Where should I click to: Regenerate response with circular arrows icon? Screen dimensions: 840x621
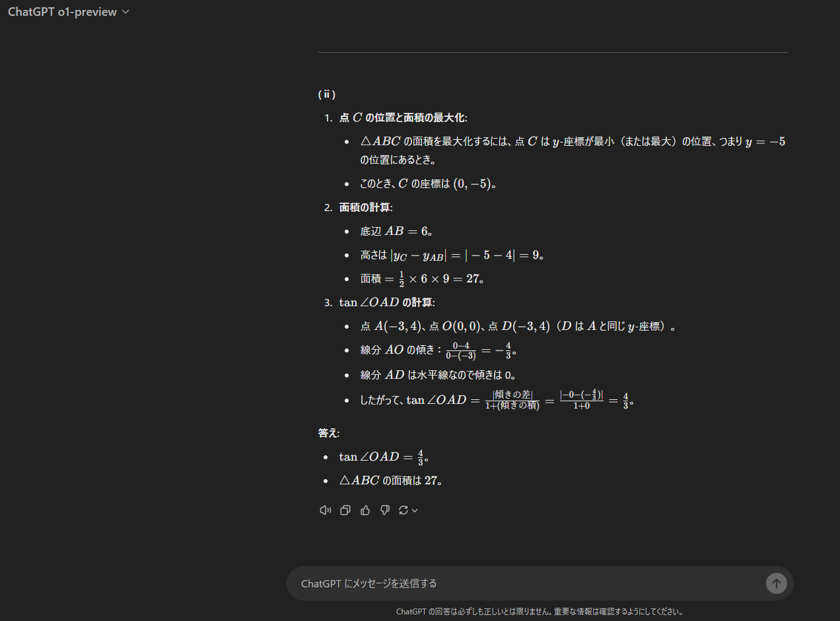point(403,510)
